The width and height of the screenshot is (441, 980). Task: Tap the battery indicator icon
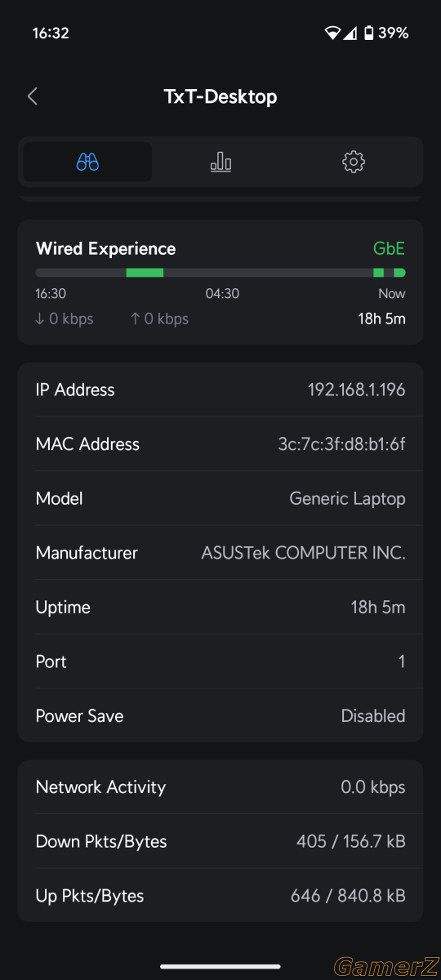[x=369, y=33]
